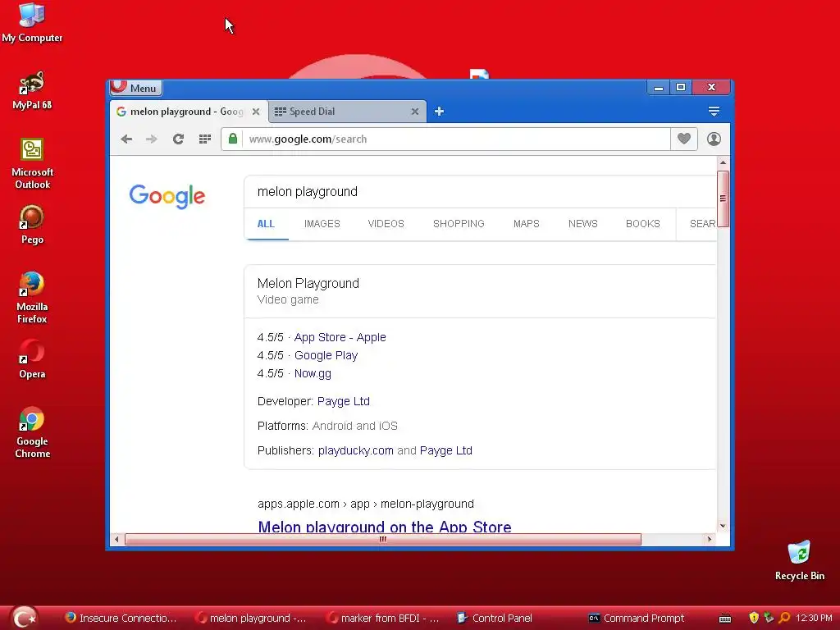Click the green padlock security icon
The image size is (840, 630).
tap(232, 139)
